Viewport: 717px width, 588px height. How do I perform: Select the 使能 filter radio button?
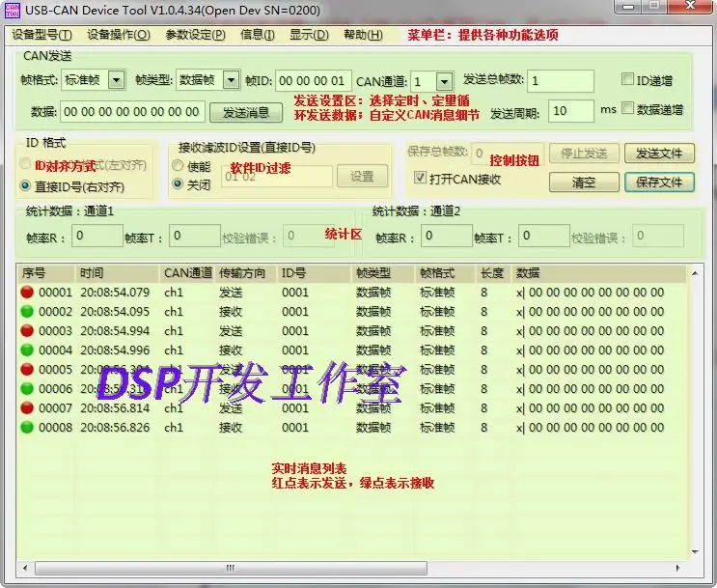(x=178, y=166)
